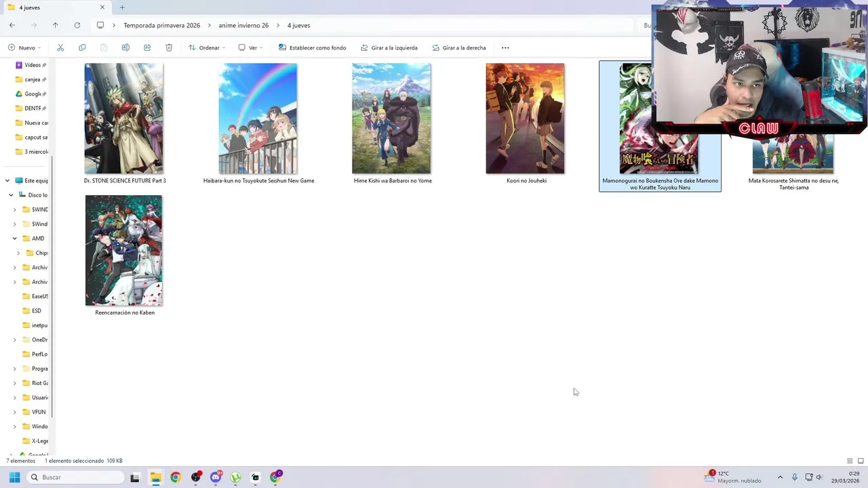Expand the $WINDOWS folder tree node
Screen dimensions: 868x488
click(15, 209)
